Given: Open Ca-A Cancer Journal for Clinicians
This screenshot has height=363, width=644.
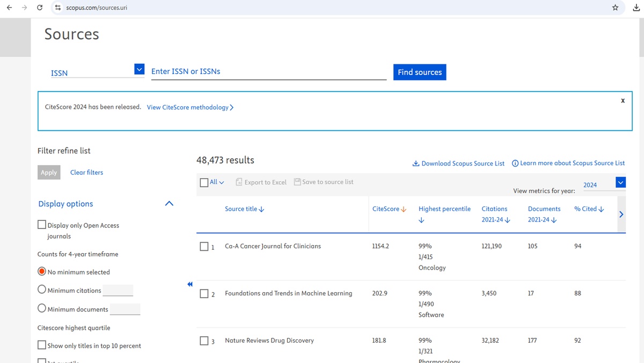Looking at the screenshot, I should pyautogui.click(x=273, y=246).
